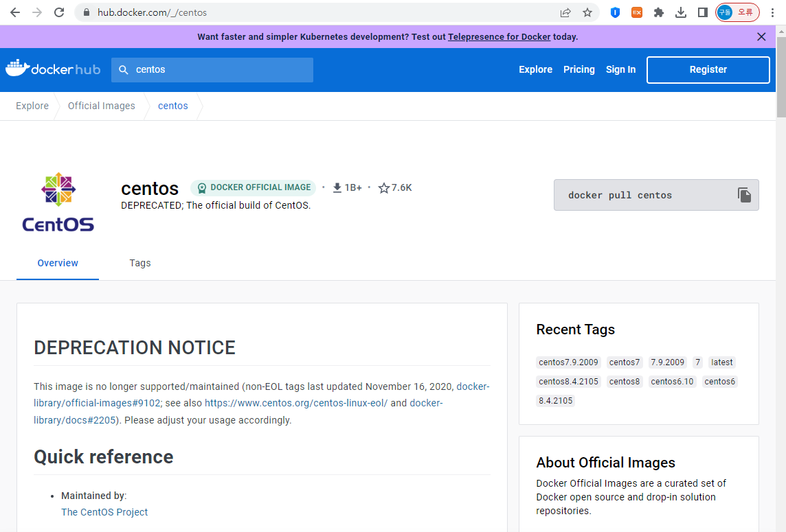Click the CentOS logo image

[58, 202]
